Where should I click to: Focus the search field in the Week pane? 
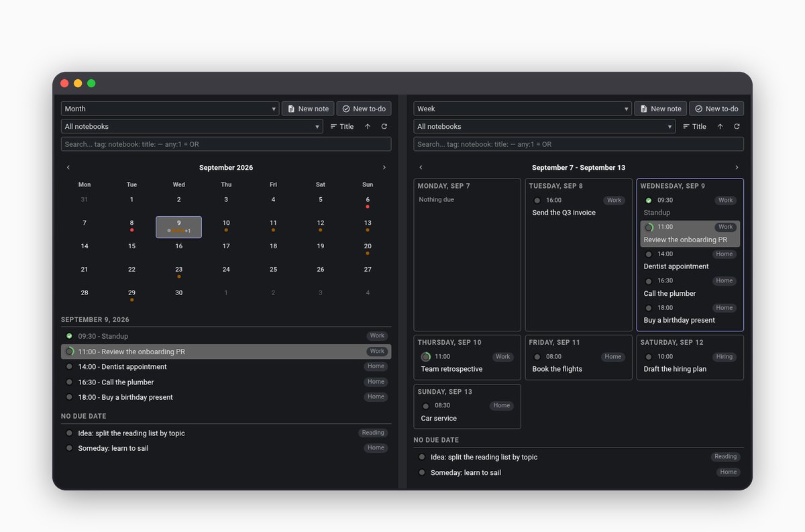pyautogui.click(x=579, y=144)
